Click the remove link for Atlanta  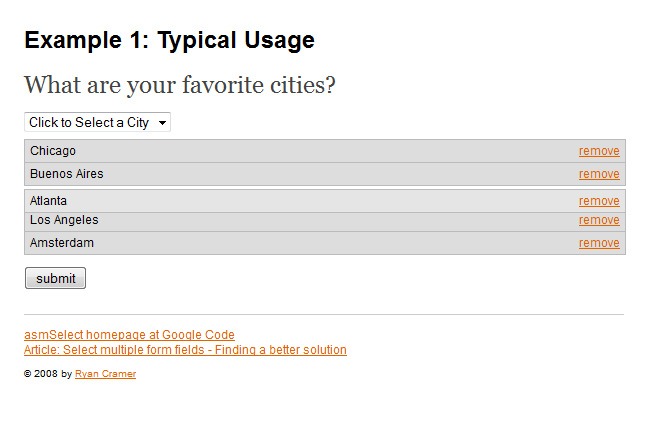click(599, 201)
